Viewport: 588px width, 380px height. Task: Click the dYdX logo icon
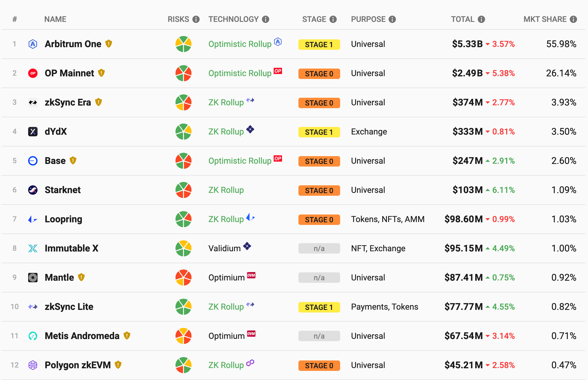click(x=33, y=132)
